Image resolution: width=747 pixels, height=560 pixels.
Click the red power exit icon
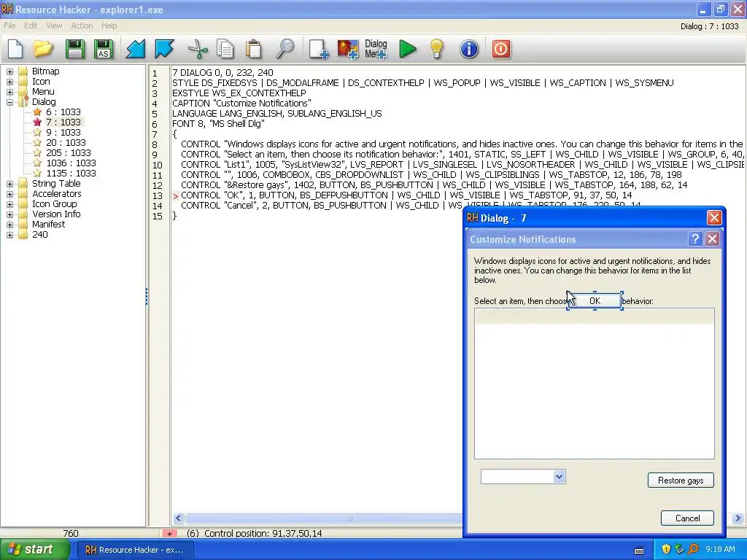click(x=500, y=49)
